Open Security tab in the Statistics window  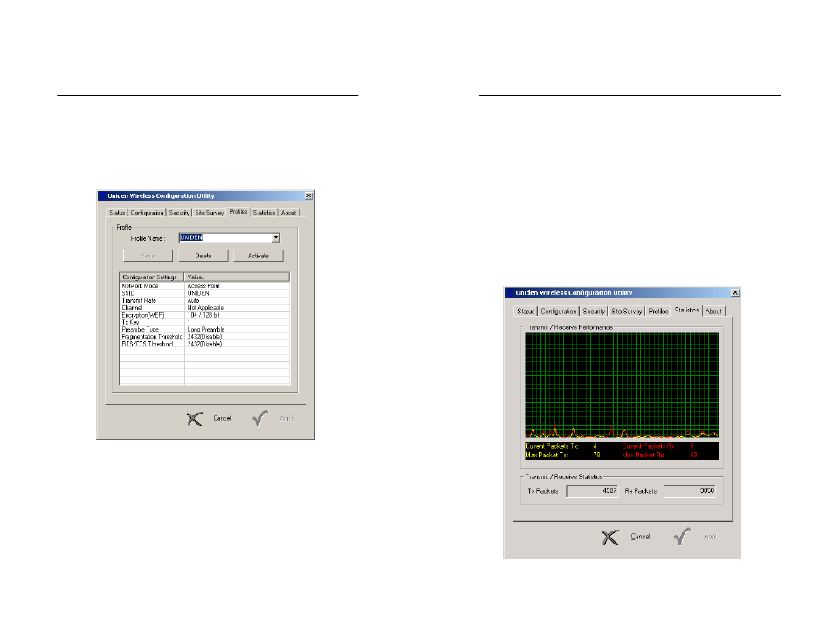click(594, 312)
